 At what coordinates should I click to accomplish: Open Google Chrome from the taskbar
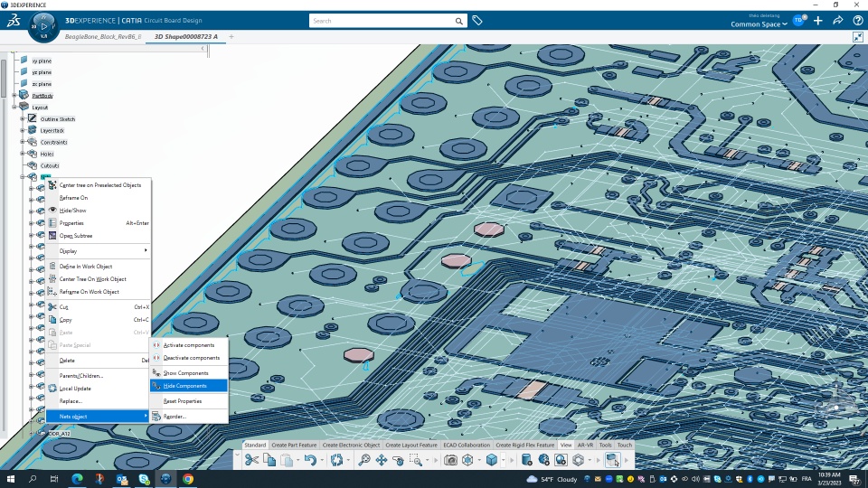pos(188,479)
